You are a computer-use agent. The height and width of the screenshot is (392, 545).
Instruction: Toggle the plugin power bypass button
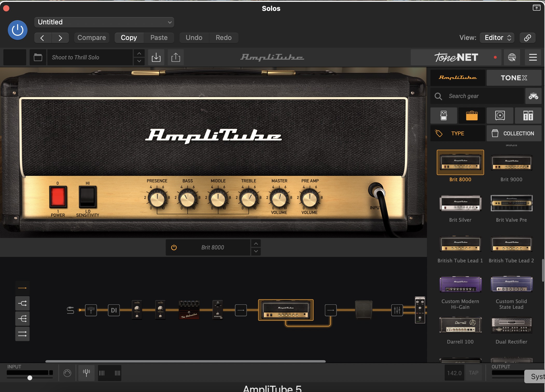tap(18, 30)
